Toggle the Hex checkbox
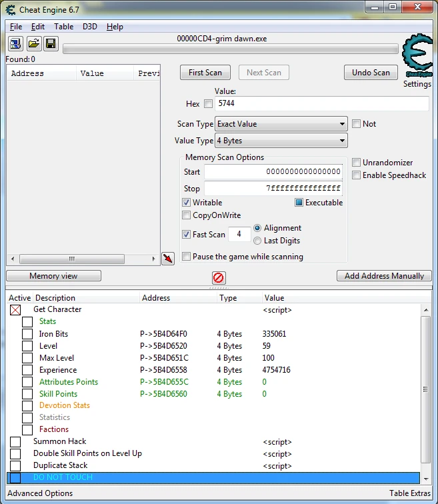 point(208,103)
